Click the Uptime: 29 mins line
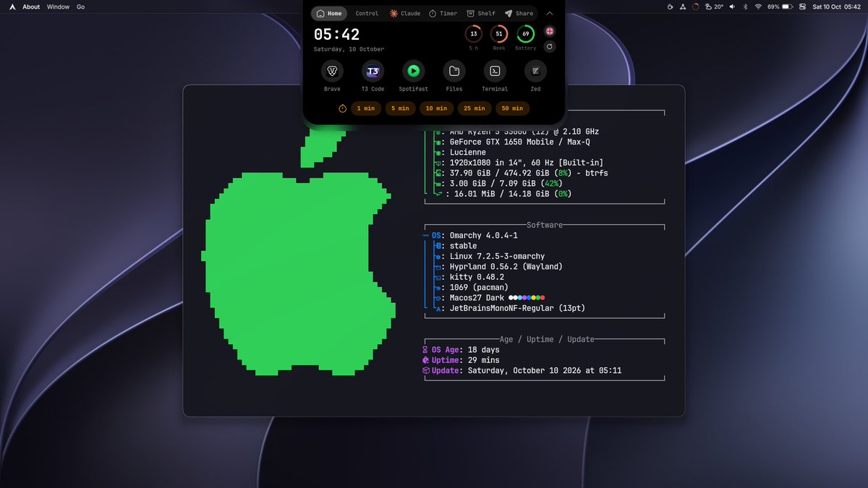Image resolution: width=868 pixels, height=488 pixels. pos(461,360)
